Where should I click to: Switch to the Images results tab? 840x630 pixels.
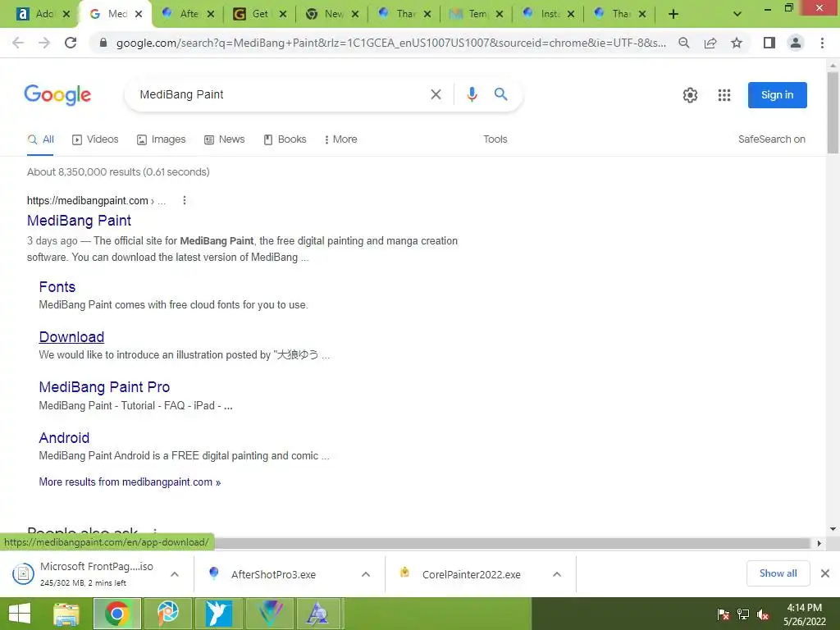[x=162, y=139]
